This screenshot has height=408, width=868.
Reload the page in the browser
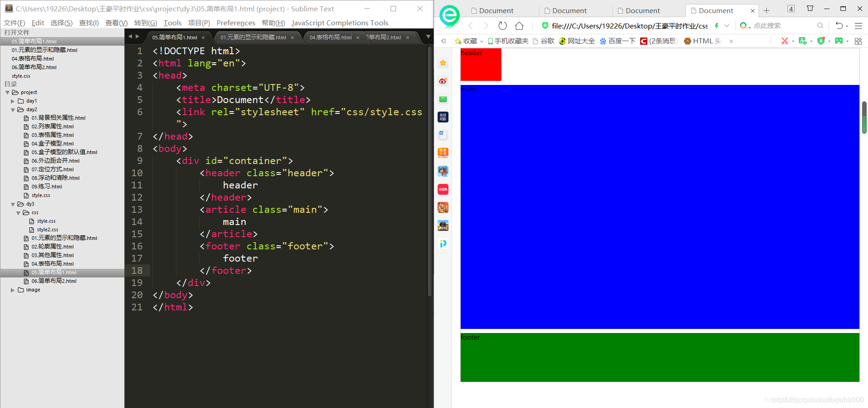coord(502,26)
